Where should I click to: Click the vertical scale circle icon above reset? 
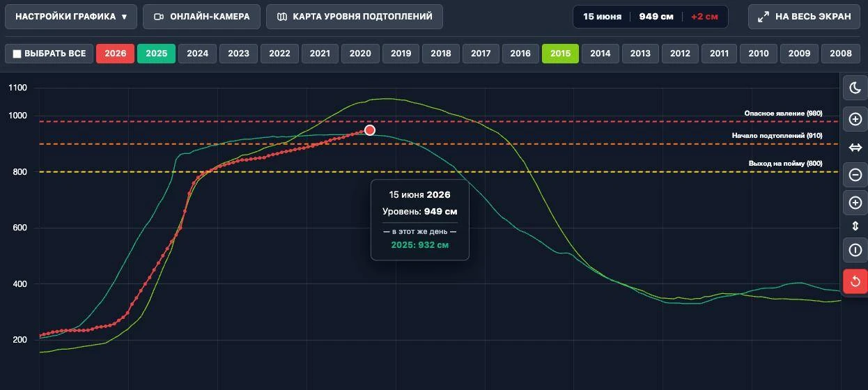coord(855,250)
